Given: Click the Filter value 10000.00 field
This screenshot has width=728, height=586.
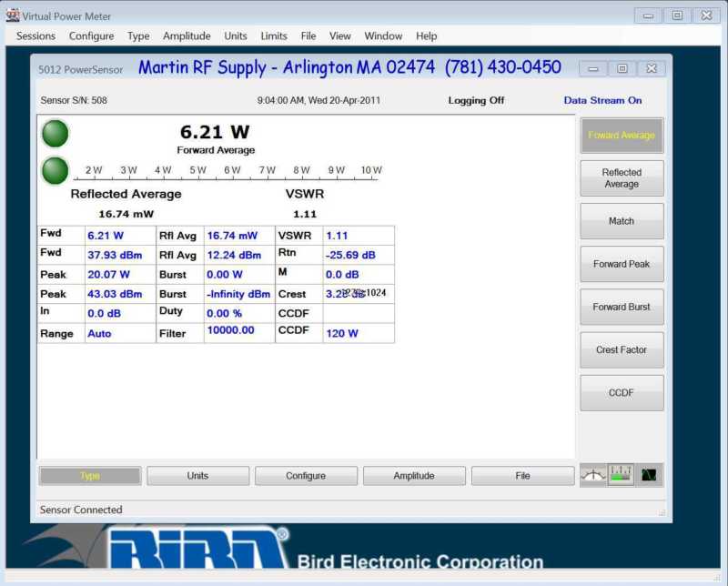Looking at the screenshot, I should [x=238, y=331].
